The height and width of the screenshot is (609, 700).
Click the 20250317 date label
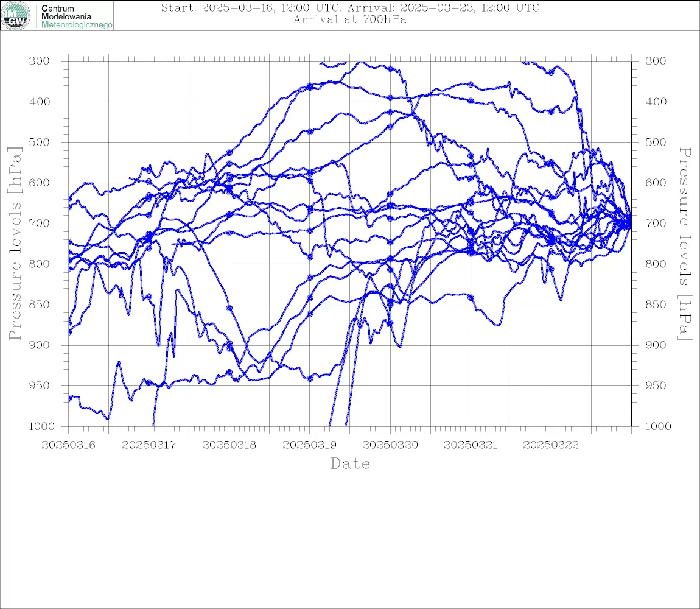tap(149, 445)
